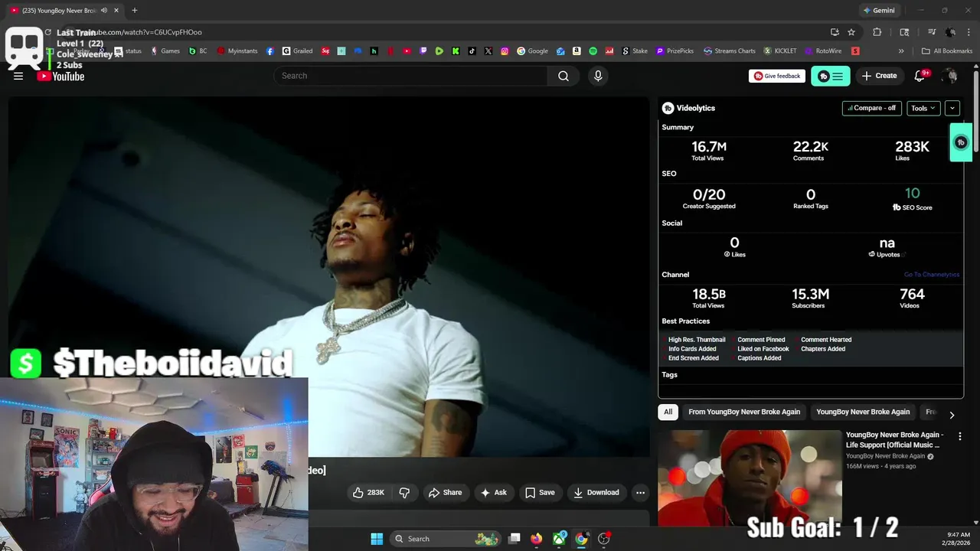Open a new browser tab
The width and height of the screenshot is (980, 551).
[x=135, y=10]
